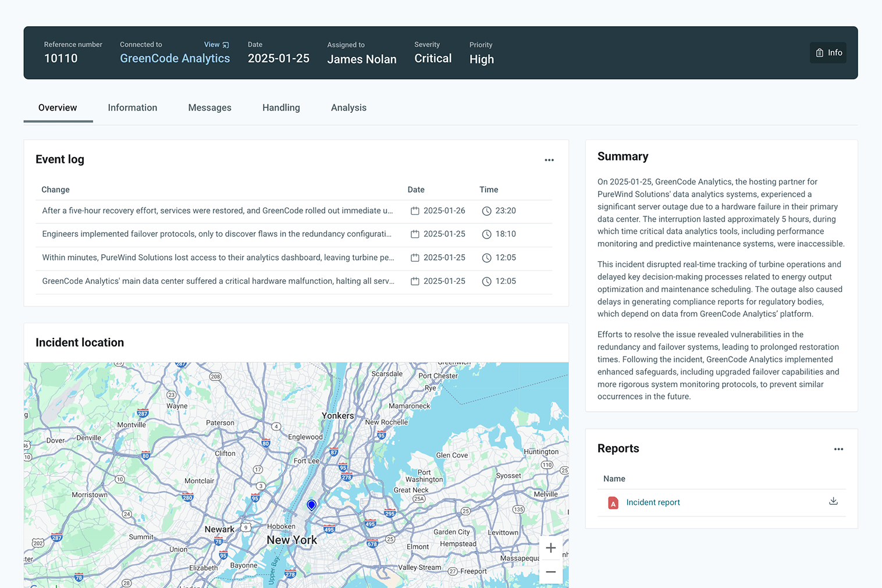
Task: Click the Info clipboard button
Action: (828, 53)
